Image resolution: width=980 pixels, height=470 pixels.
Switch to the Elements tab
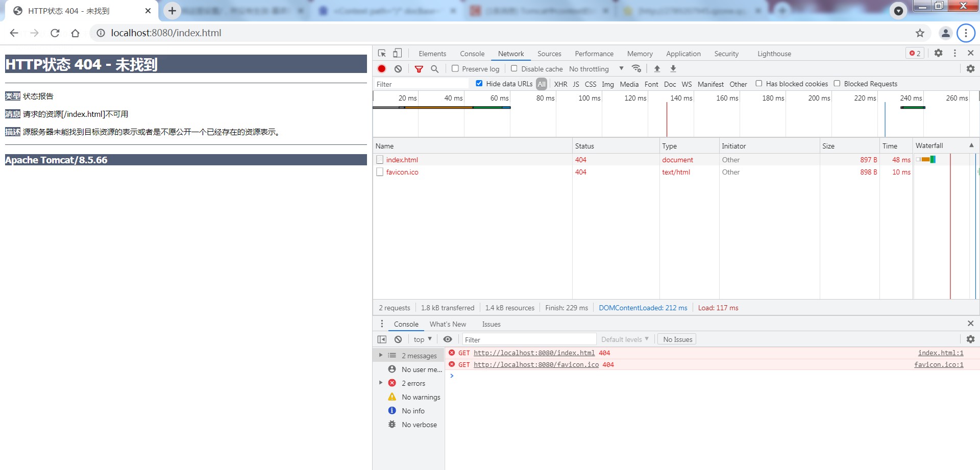coord(432,54)
